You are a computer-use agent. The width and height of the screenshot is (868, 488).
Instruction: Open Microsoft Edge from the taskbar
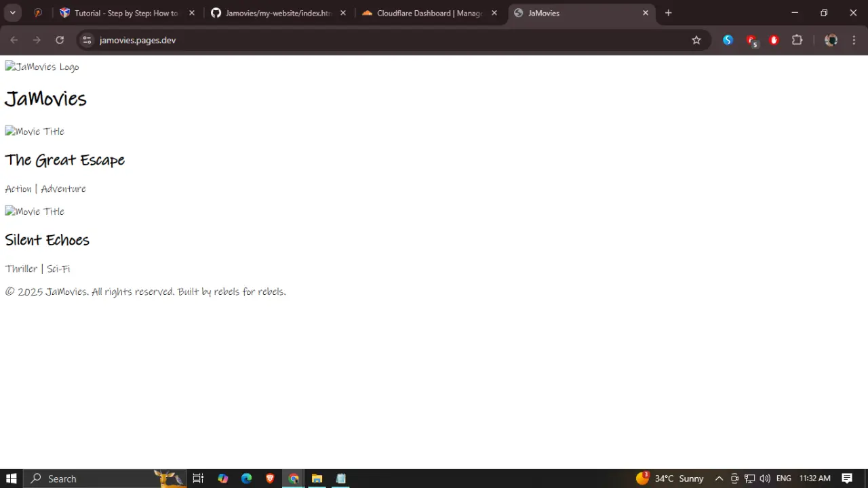(246, 479)
